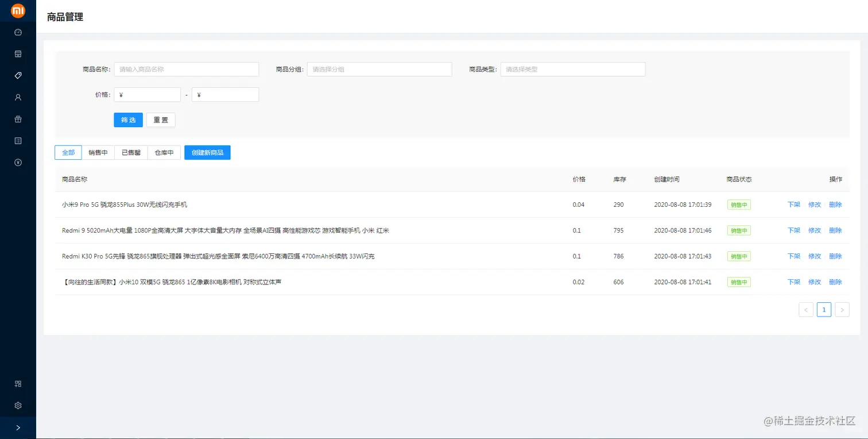This screenshot has width=868, height=439.
Task: Click the maximum price input field
Action: coord(225,95)
